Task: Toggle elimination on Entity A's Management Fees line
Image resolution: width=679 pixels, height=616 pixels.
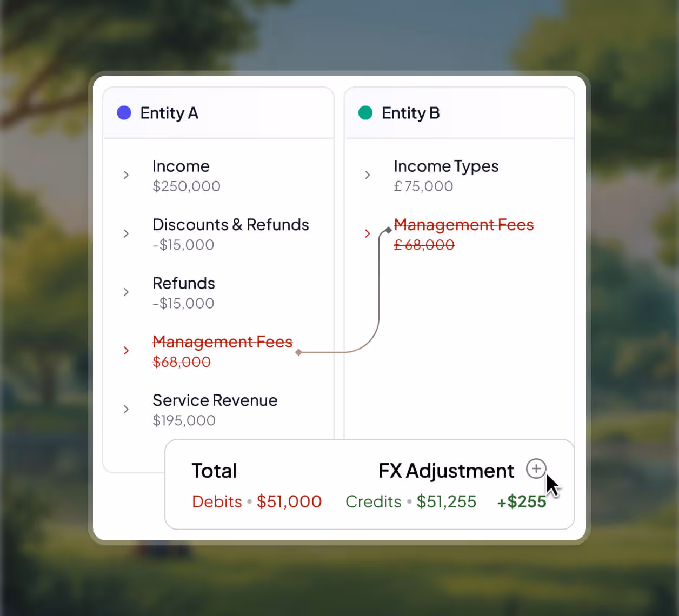Action: pos(223,342)
